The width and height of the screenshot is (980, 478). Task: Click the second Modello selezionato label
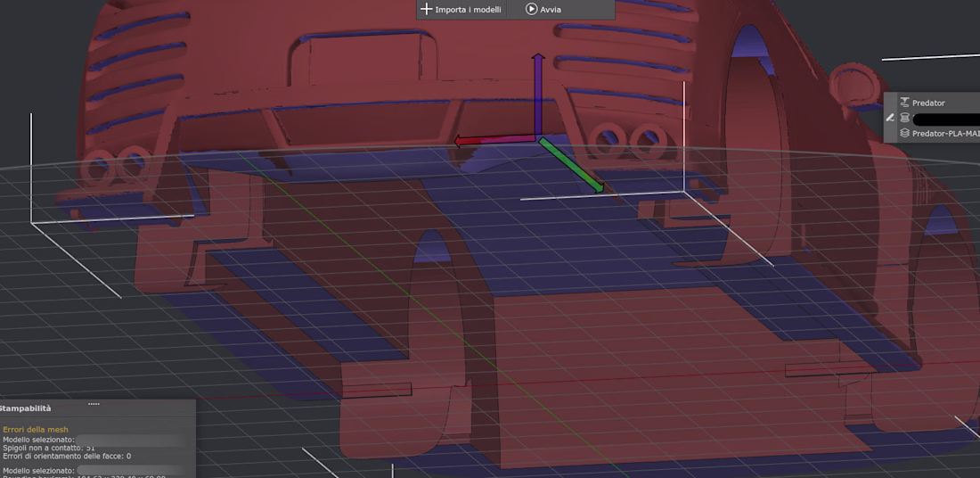click(x=38, y=470)
